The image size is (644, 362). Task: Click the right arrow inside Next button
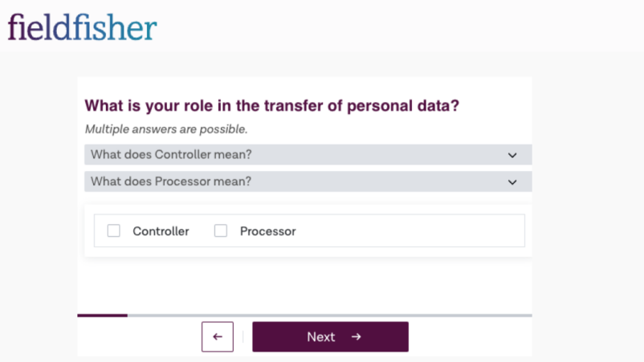356,336
